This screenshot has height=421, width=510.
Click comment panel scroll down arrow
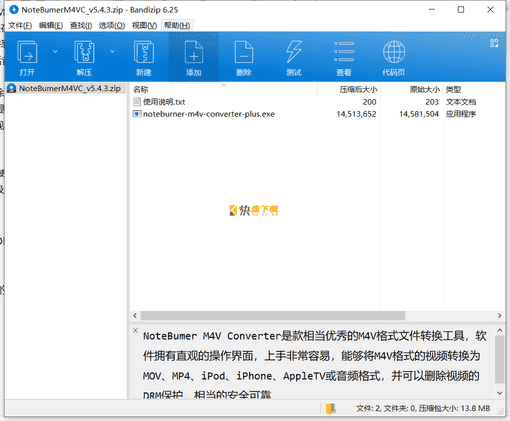click(x=499, y=393)
